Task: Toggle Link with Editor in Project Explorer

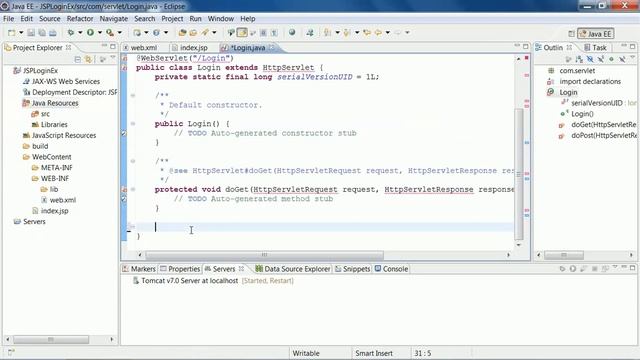Action: coord(88,60)
